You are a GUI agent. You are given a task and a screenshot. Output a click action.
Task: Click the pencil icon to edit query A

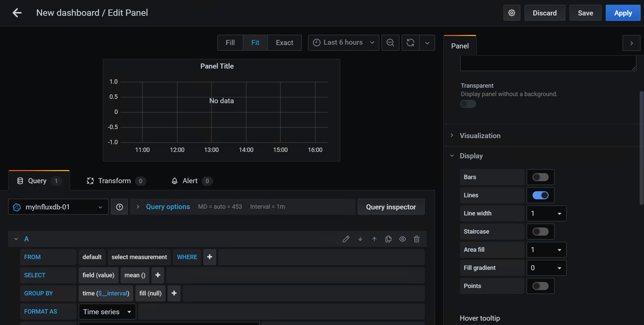[346, 239]
